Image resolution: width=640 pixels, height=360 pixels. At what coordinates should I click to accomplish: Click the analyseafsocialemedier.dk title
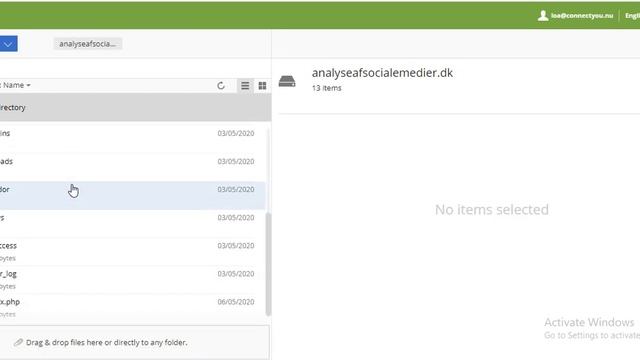(x=382, y=73)
